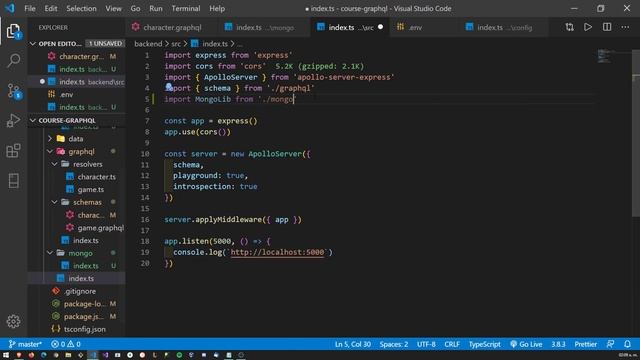Open character.ts in resolvers folder
Image resolution: width=640 pixels, height=360 pixels.
pos(96,177)
